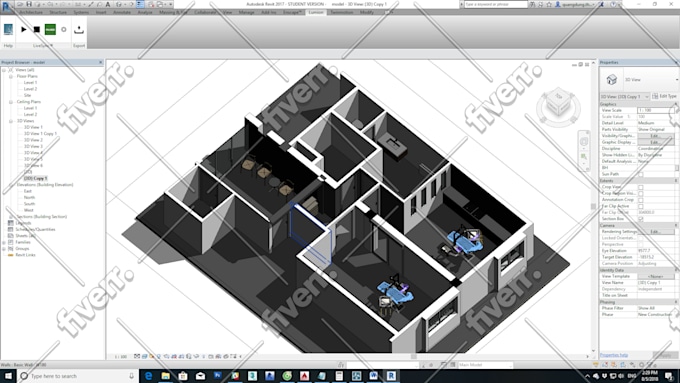The width and height of the screenshot is (680, 383).
Task: Click the navigation bar steering wheel icon
Action: click(584, 141)
